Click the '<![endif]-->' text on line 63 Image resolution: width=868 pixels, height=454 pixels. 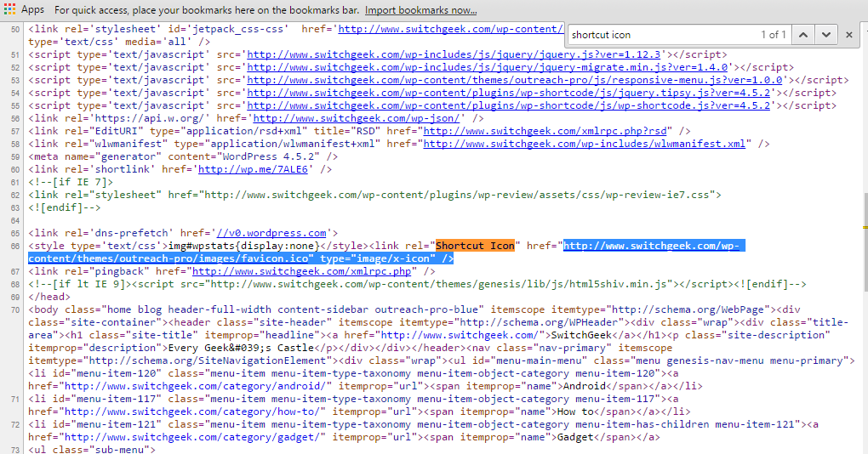[x=65, y=207]
